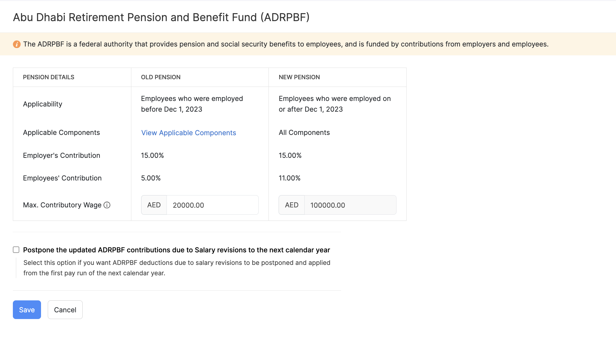Click the NEW PENSION column header
This screenshot has height=364, width=616.
click(299, 77)
